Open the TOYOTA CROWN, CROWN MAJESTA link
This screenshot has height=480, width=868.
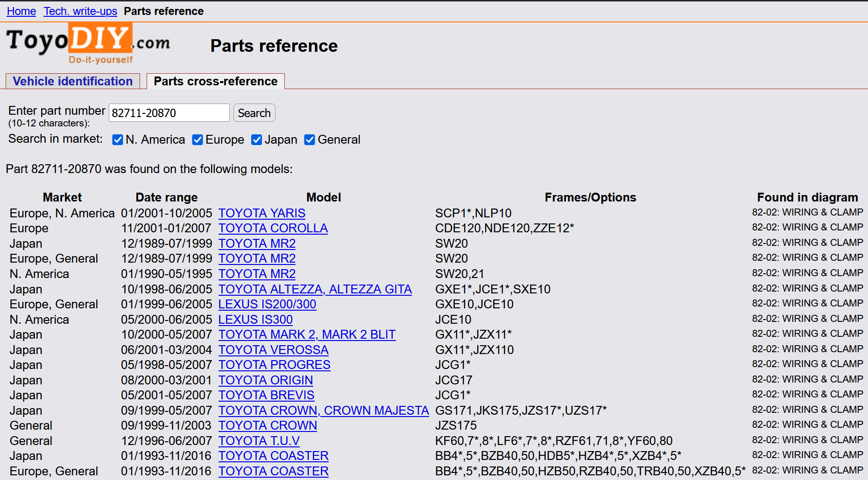coord(324,410)
